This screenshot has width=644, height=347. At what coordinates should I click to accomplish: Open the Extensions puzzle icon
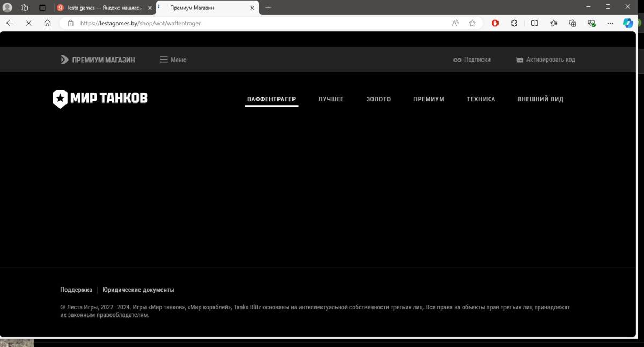point(514,23)
